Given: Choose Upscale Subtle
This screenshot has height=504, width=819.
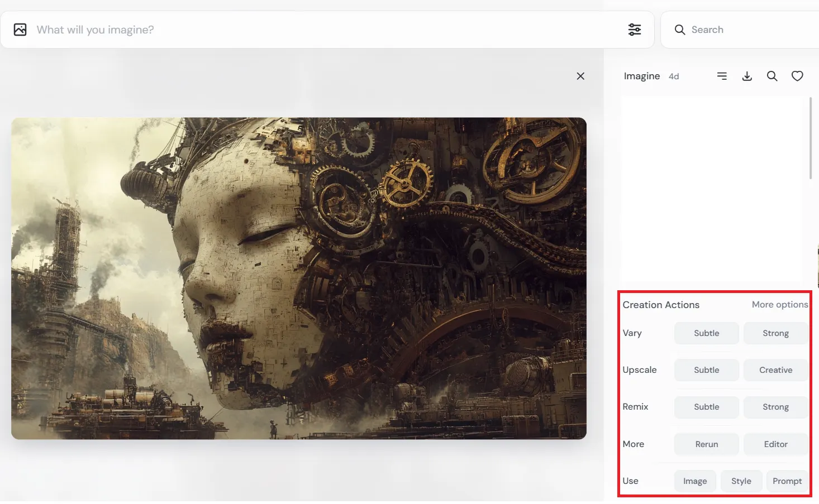Looking at the screenshot, I should tap(706, 370).
